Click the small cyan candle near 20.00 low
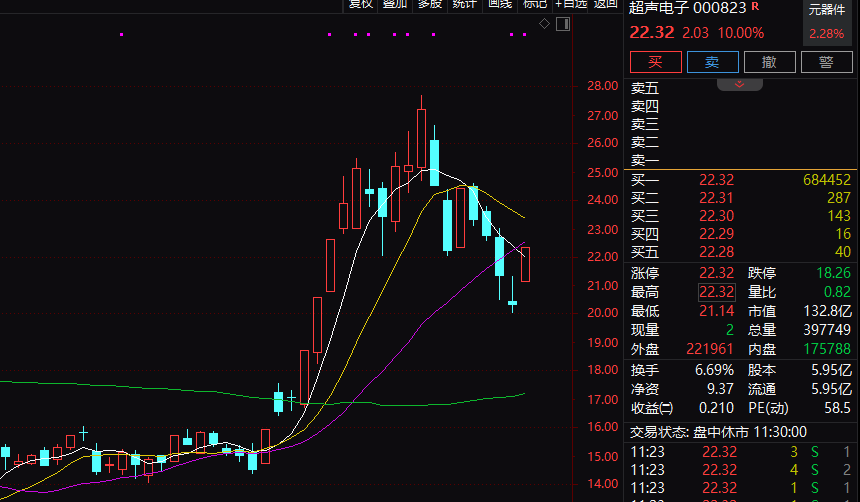This screenshot has height=502, width=860. [512, 302]
